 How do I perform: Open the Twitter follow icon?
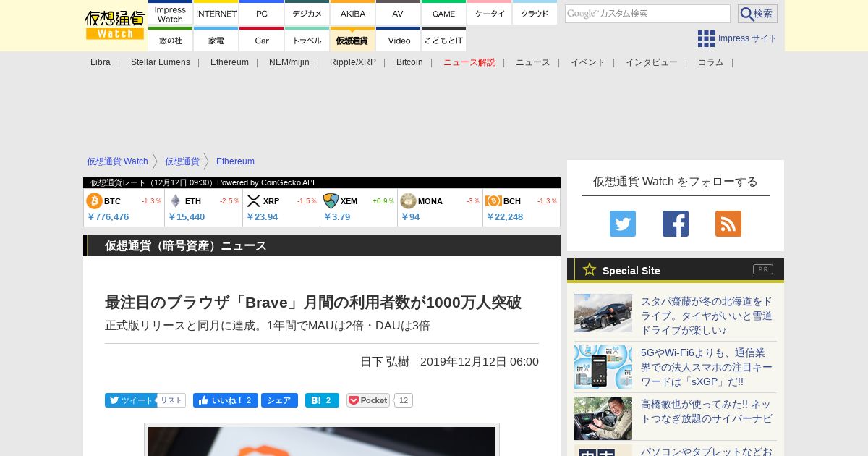point(623,224)
